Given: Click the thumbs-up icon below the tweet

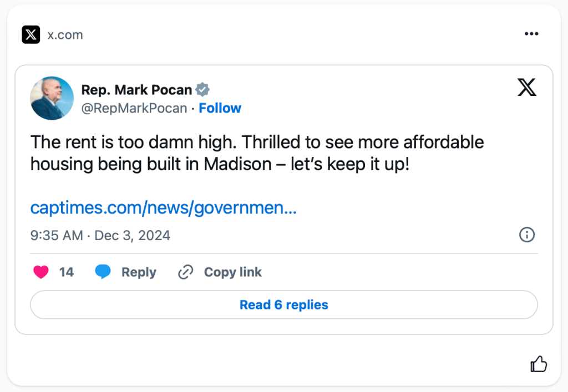Looking at the screenshot, I should (539, 364).
